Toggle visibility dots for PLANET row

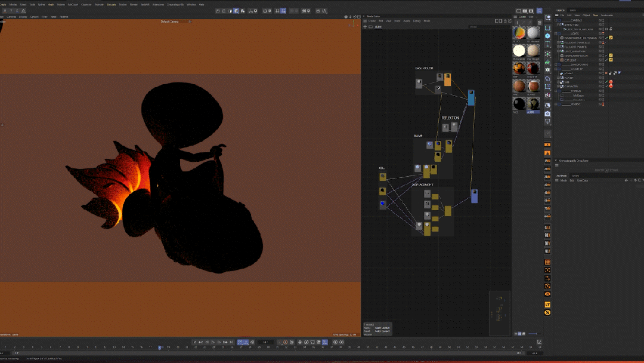click(603, 78)
